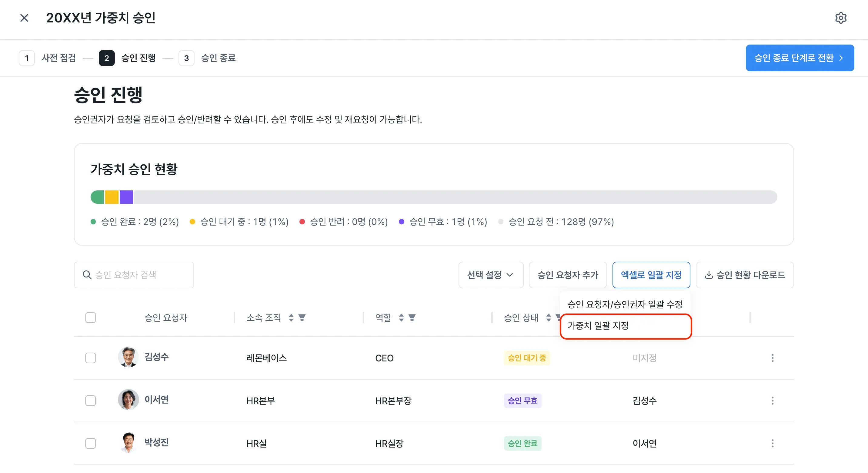Sort the 소속 조직 column

[291, 317]
